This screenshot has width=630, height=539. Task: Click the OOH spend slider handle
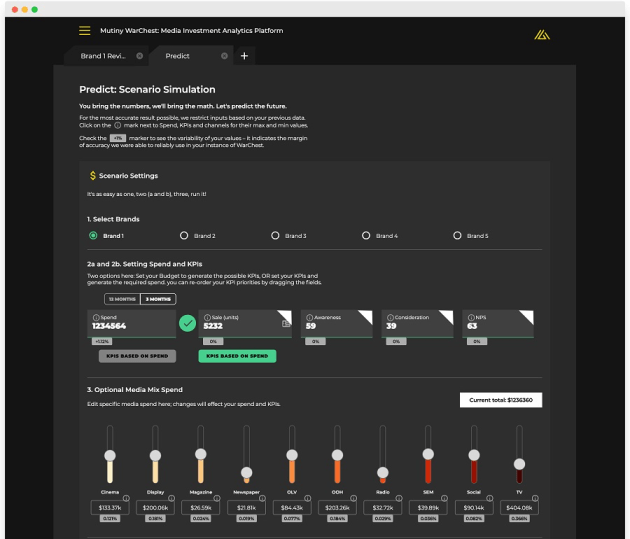coord(337,455)
